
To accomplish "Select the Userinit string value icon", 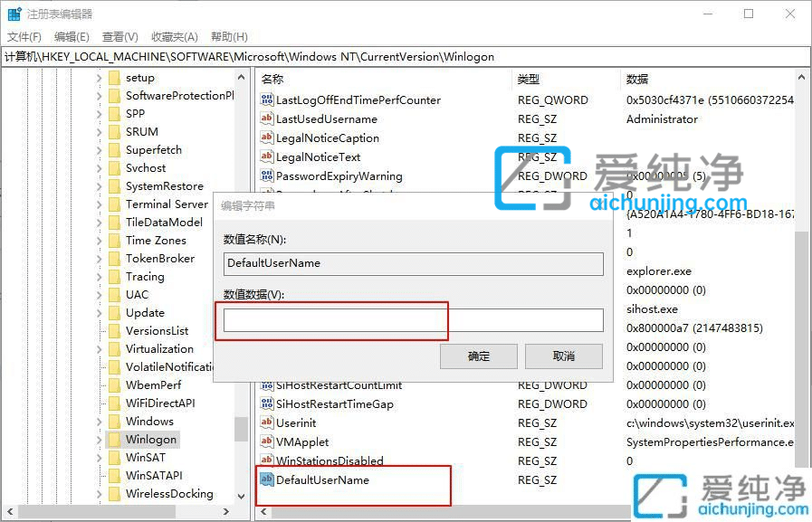I will click(267, 422).
